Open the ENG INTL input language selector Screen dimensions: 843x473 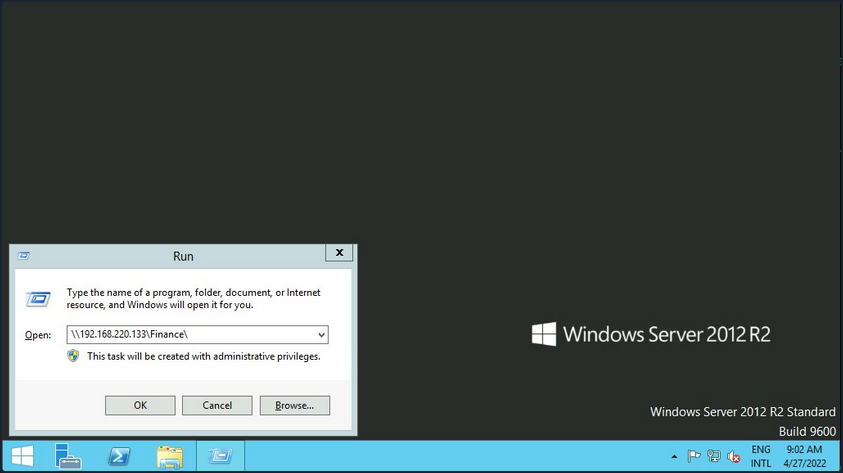[761, 457]
